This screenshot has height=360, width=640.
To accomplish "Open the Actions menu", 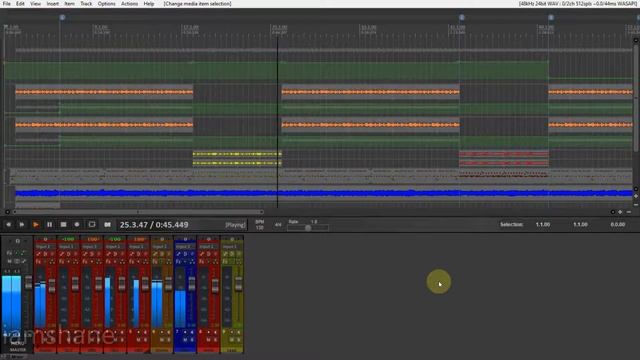I will pos(129,4).
